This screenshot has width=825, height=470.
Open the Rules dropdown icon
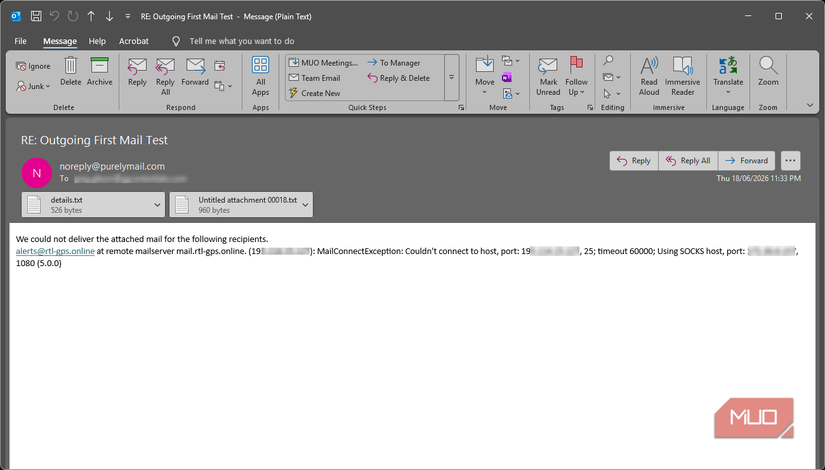point(510,62)
